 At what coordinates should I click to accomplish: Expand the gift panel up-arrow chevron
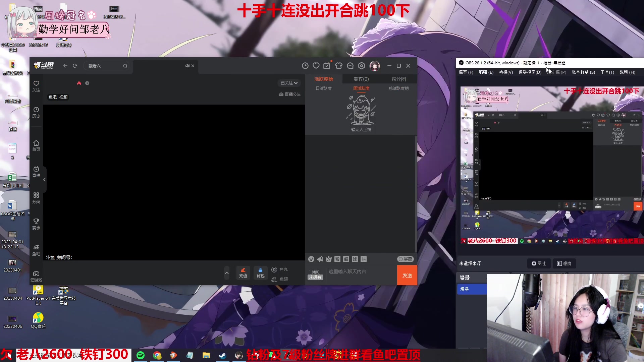tap(227, 273)
